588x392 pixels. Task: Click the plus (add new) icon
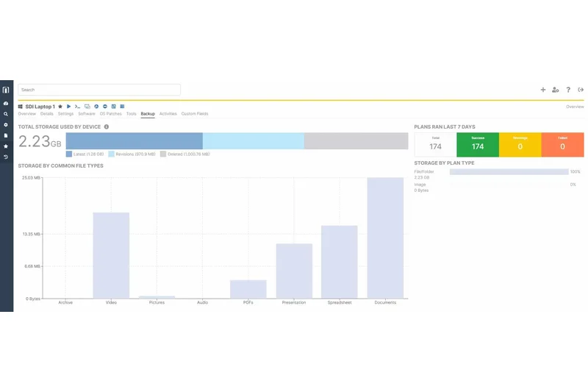(543, 90)
